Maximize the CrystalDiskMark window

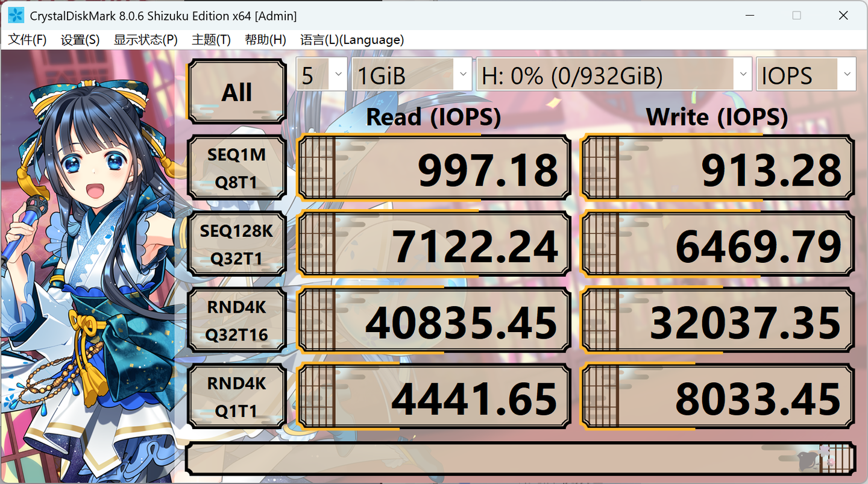pos(796,16)
